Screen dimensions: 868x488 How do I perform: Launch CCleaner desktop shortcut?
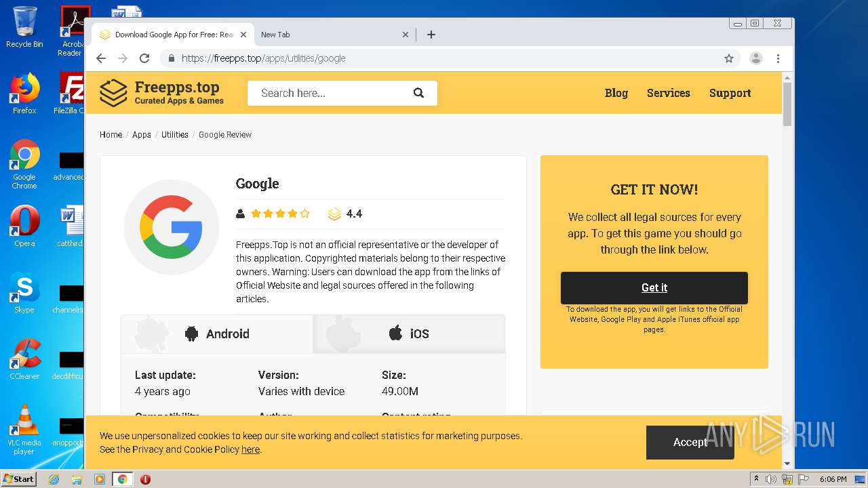coord(24,359)
